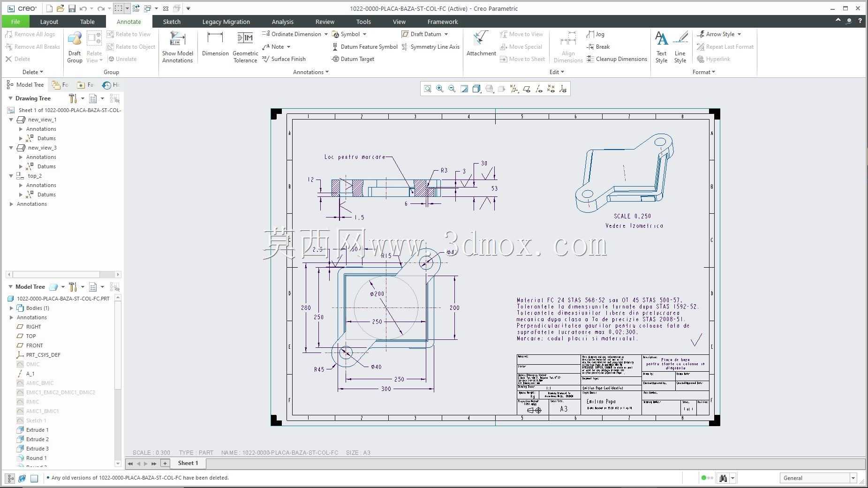Toggle coordinate system display in graphics toolbar
868x488 pixels.
(563, 89)
